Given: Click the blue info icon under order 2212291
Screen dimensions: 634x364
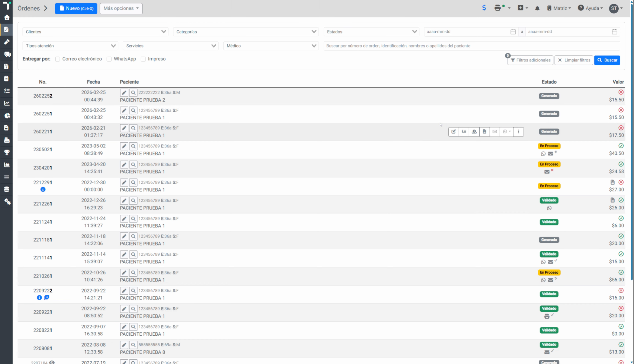Looking at the screenshot, I should click(43, 190).
